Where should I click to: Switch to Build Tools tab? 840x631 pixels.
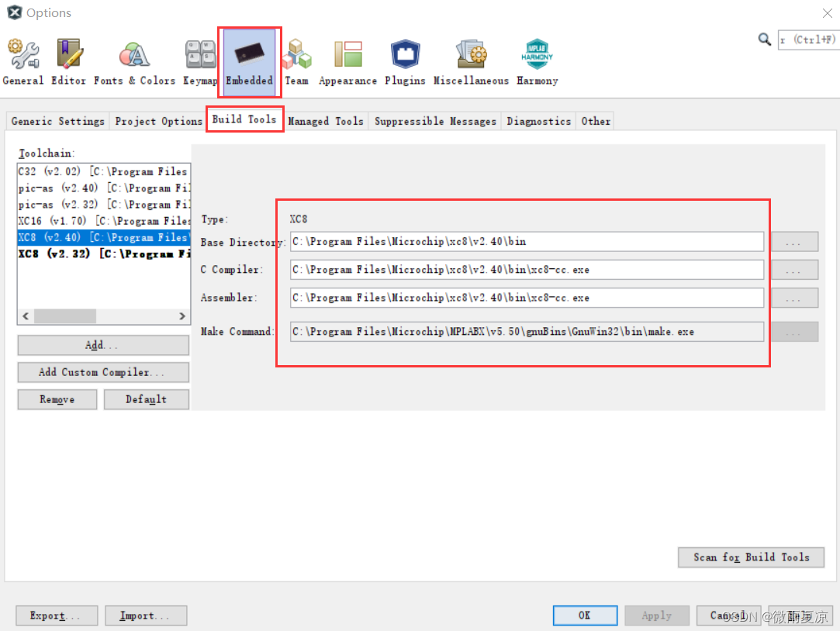point(244,119)
